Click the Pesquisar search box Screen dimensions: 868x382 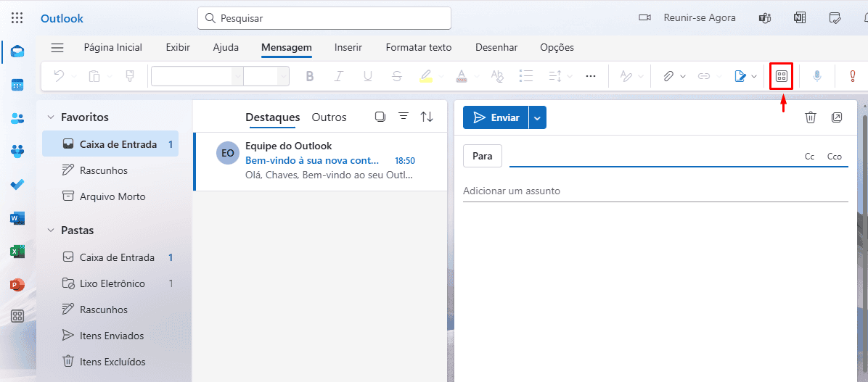(x=324, y=18)
